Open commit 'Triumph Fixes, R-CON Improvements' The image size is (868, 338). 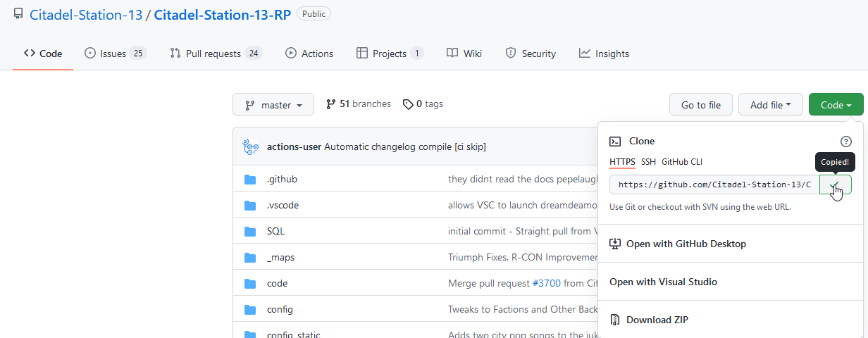(522, 257)
